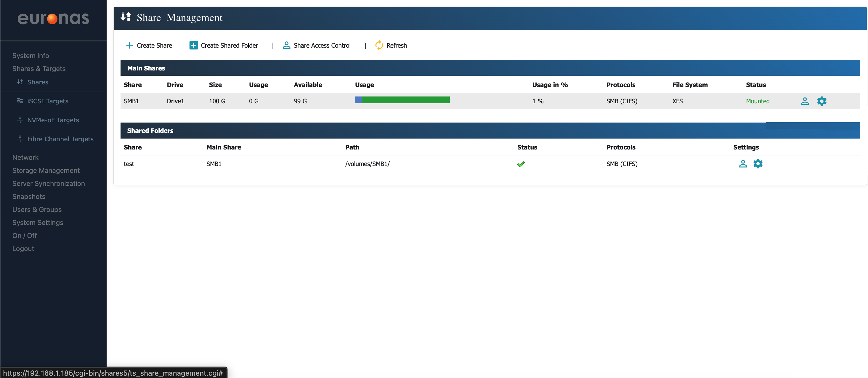
Task: Select the Shares sidebar item
Action: [37, 82]
